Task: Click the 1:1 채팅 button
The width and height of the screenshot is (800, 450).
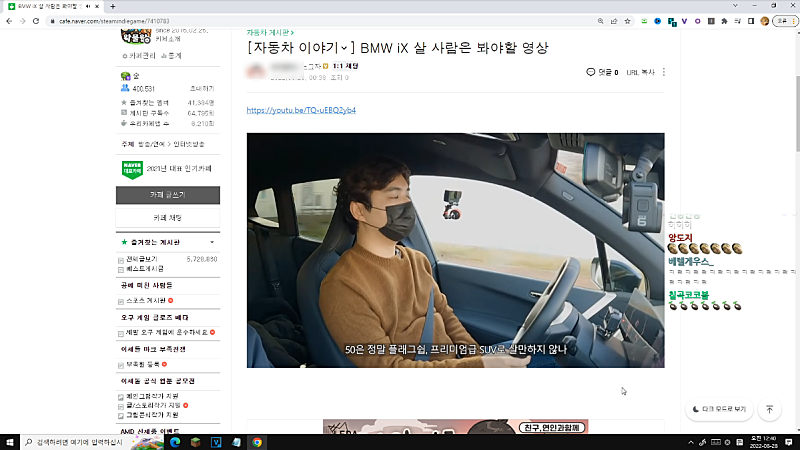Action: (x=345, y=66)
